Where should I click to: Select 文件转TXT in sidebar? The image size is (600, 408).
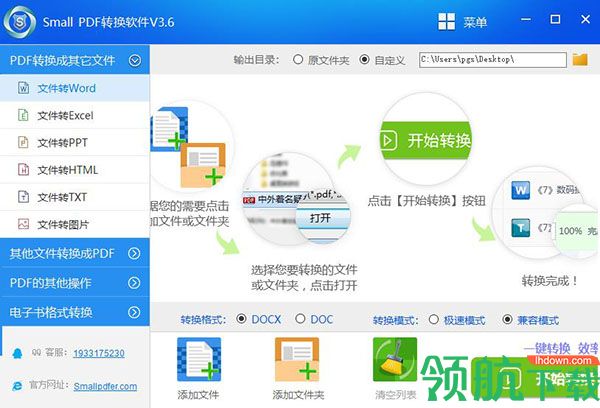pyautogui.click(x=75, y=197)
